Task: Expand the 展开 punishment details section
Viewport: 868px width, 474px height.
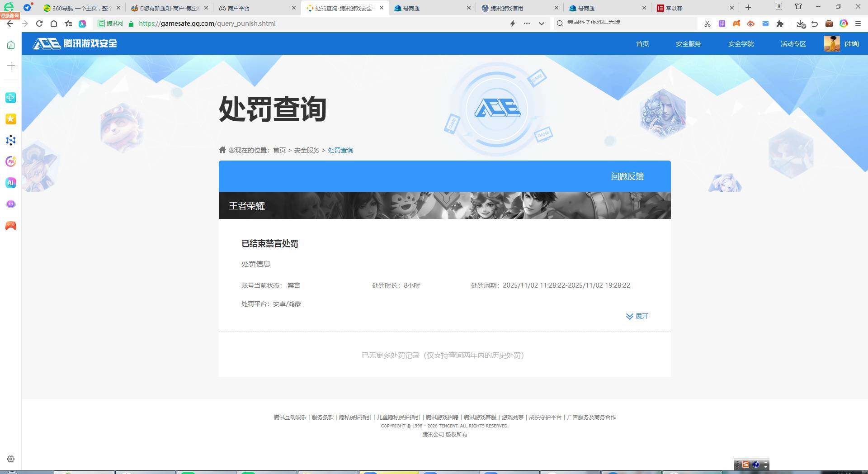Action: tap(637, 316)
